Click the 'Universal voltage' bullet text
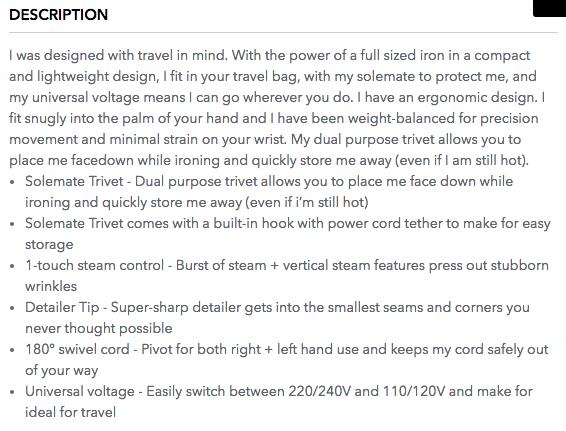The image size is (566, 431). tap(279, 401)
